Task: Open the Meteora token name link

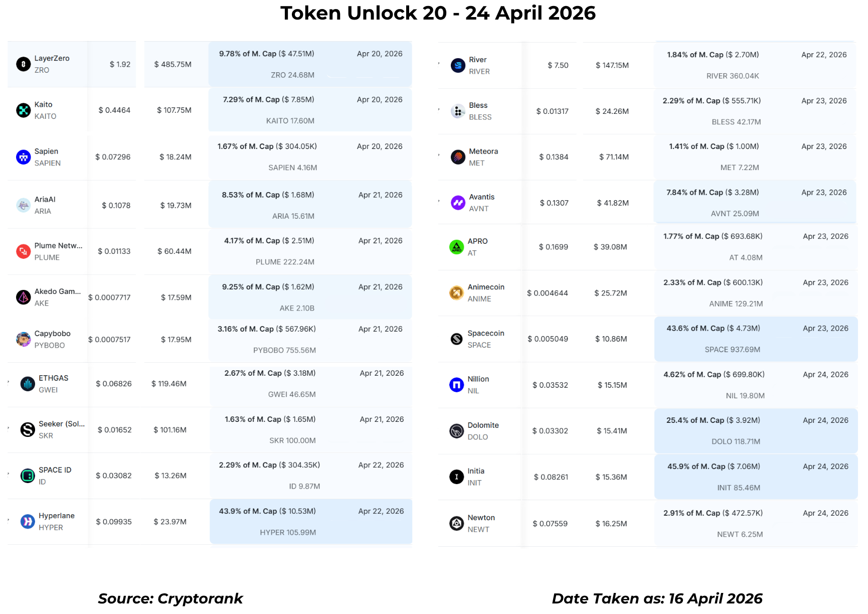Action: pos(483,151)
